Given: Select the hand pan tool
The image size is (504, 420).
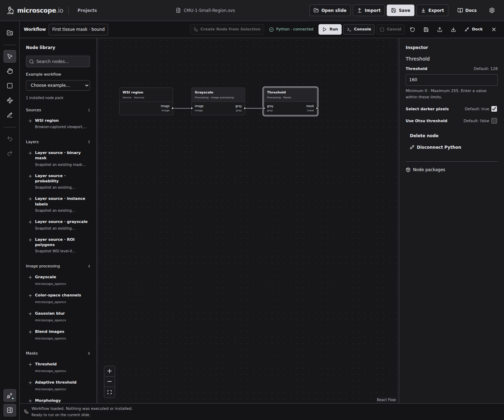Looking at the screenshot, I should click(10, 71).
